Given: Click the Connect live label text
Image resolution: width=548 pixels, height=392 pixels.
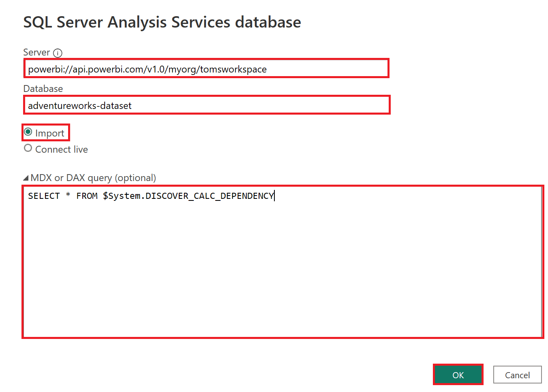Looking at the screenshot, I should coord(61,149).
